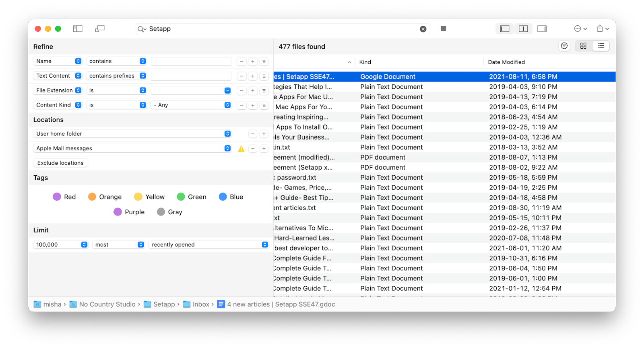Click the filter results icon
Image resolution: width=644 pixels, height=349 pixels.
(x=564, y=46)
